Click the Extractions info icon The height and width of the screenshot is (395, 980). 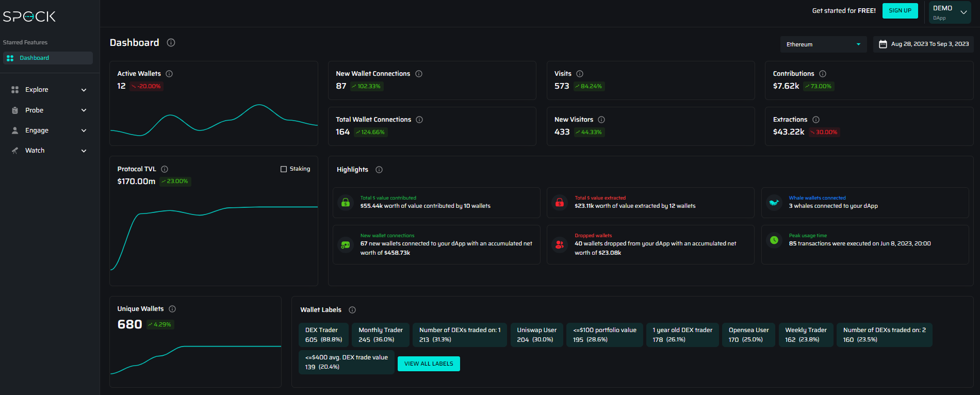pos(816,120)
